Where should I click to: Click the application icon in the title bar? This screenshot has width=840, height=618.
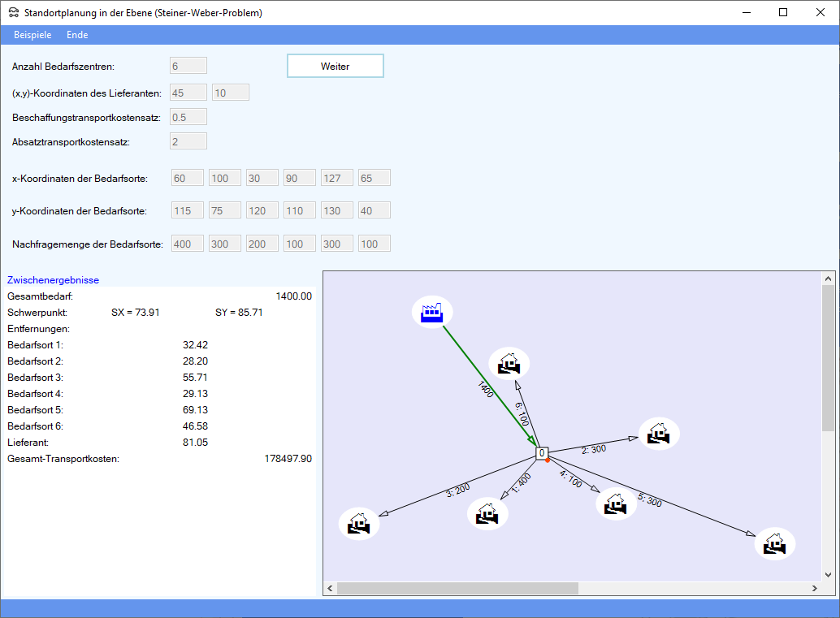pyautogui.click(x=13, y=13)
